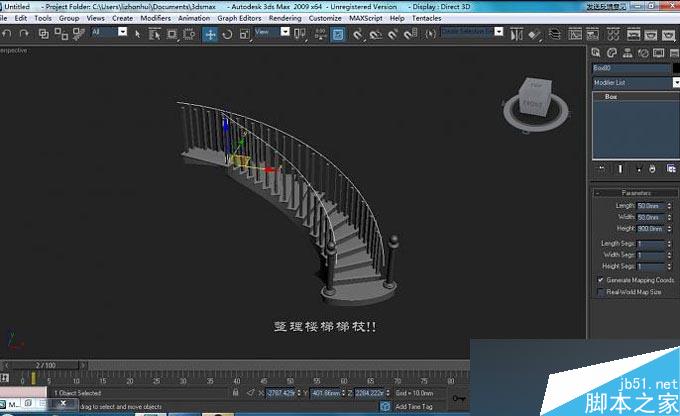The width and height of the screenshot is (680, 416).
Task: Adjust the Length Segs spinner
Action: [x=669, y=244]
